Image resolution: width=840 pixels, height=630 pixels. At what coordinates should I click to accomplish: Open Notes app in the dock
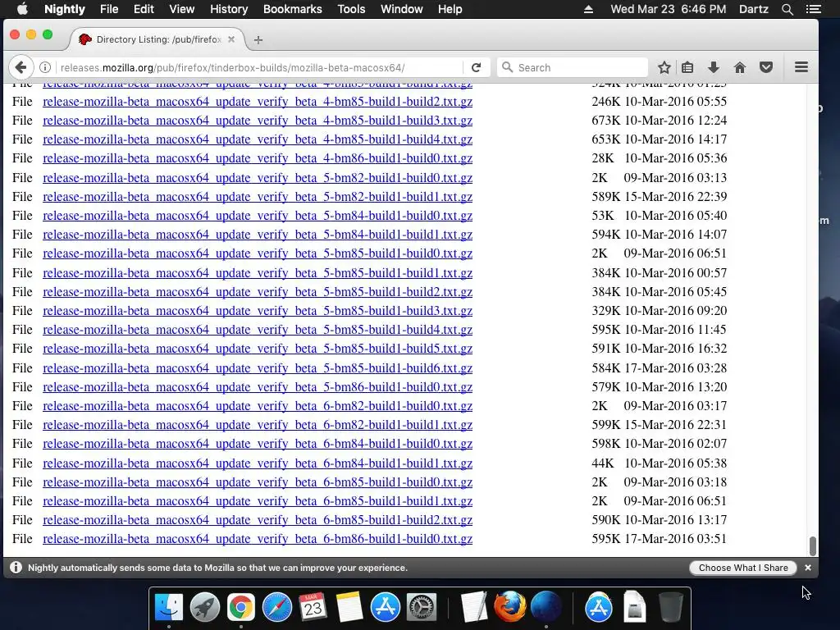(349, 608)
